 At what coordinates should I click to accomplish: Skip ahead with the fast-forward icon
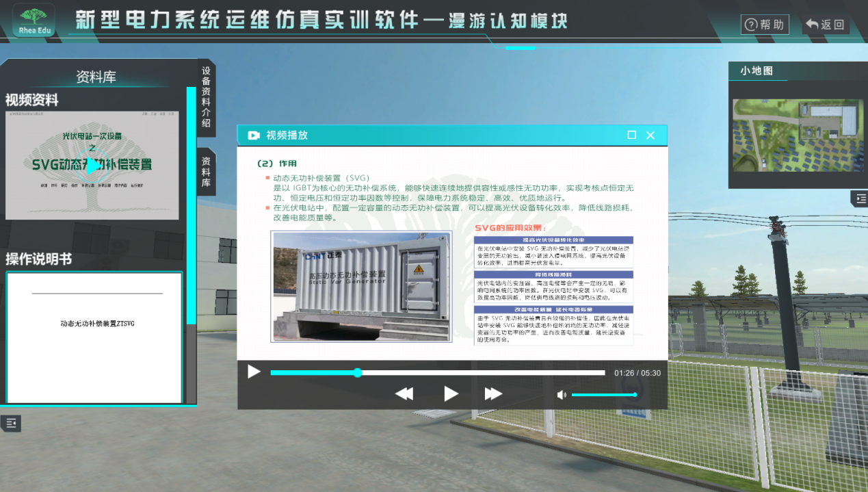492,393
